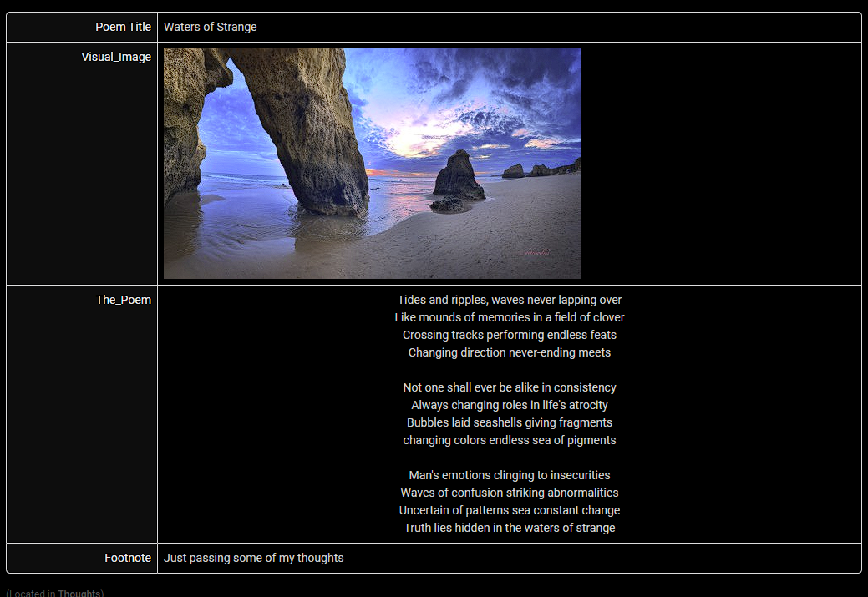Select the 'Visual_Image' row label

coord(116,57)
